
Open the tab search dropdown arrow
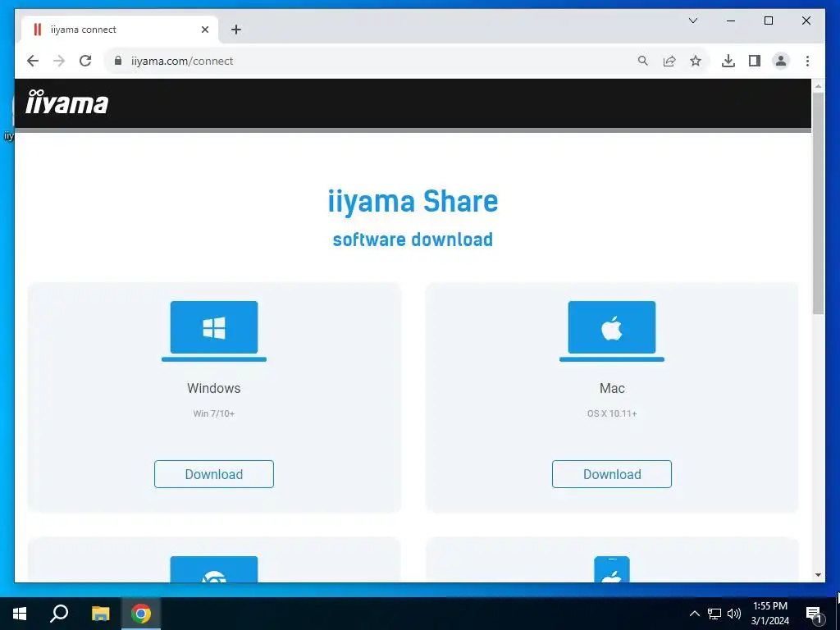click(692, 21)
